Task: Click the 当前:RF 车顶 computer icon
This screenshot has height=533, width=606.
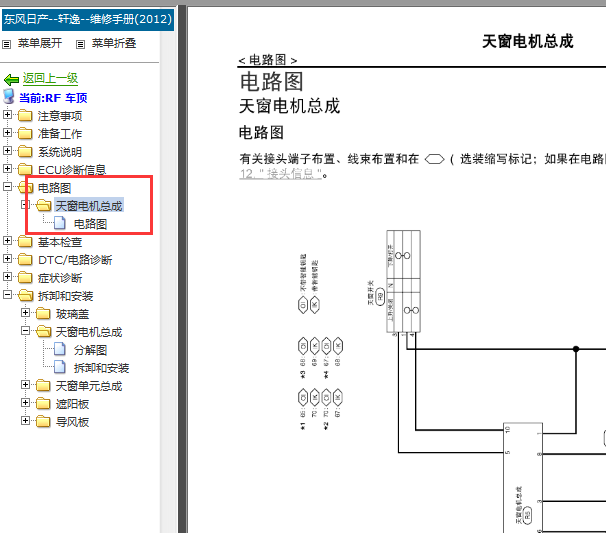Action: click(x=9, y=97)
